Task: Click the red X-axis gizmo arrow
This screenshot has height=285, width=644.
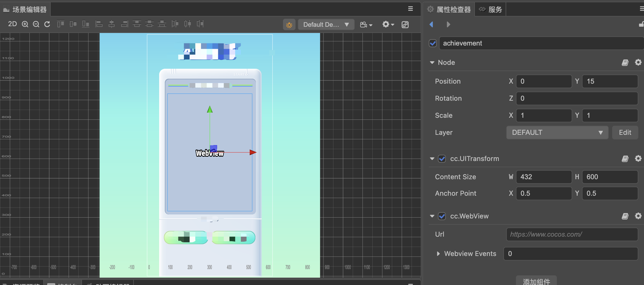Action: 253,152
